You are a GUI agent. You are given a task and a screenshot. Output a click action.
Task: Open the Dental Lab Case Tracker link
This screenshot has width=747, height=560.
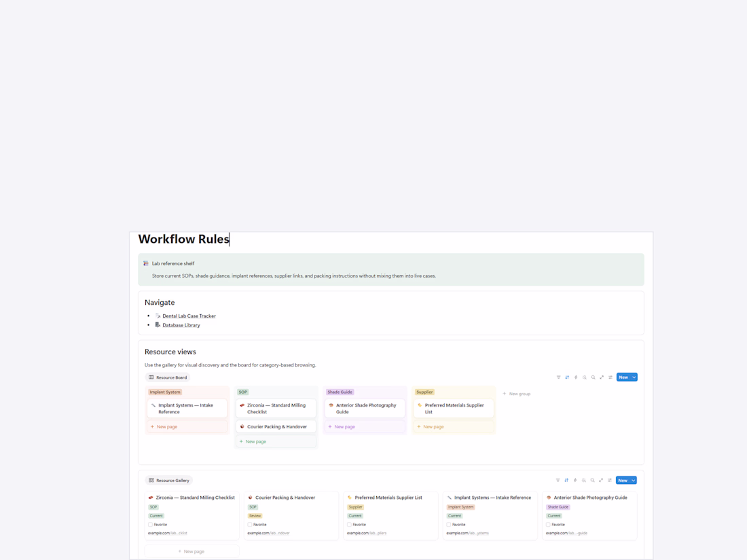pyautogui.click(x=189, y=316)
